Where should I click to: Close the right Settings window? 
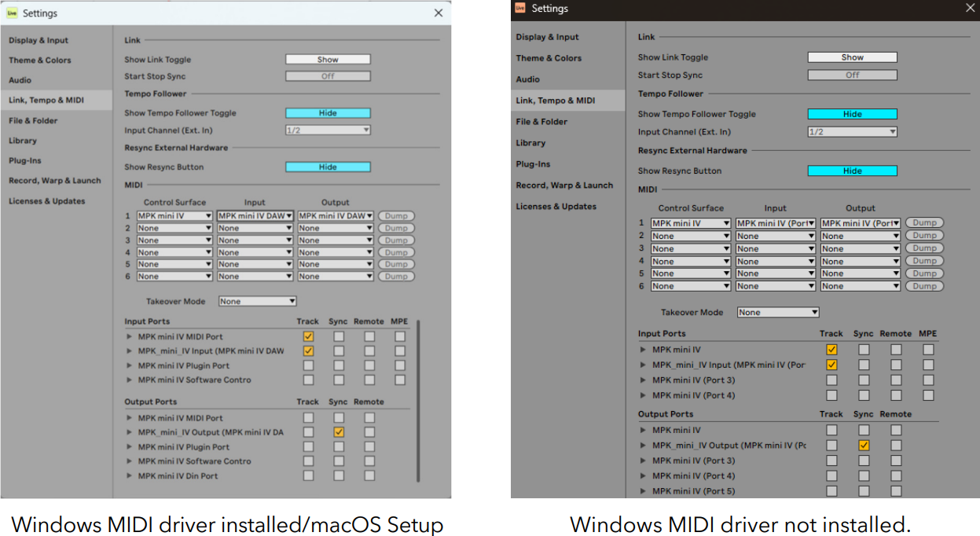pos(970,8)
